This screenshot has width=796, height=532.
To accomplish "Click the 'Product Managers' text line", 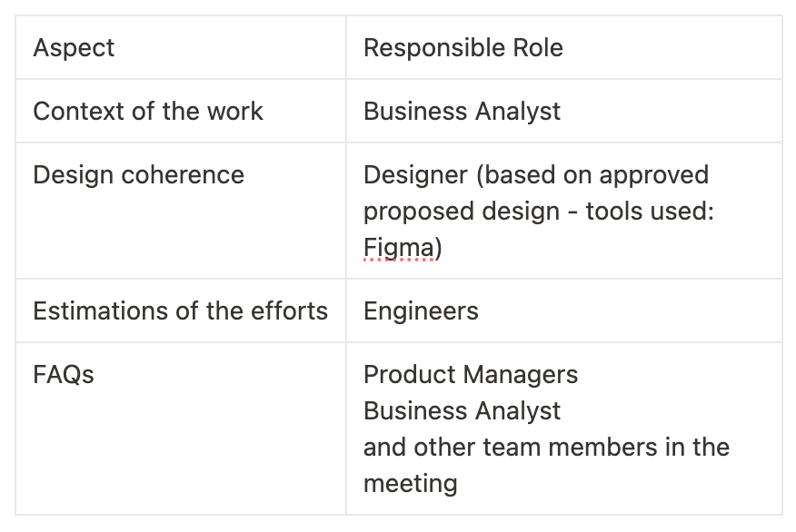I will tap(471, 375).
